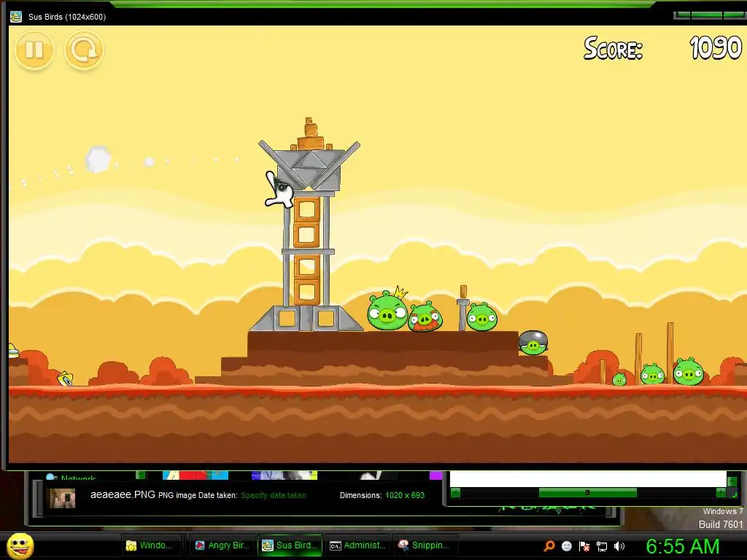This screenshot has width=747, height=560.
Task: Click the Sus Birds window title icon
Action: pos(16,17)
